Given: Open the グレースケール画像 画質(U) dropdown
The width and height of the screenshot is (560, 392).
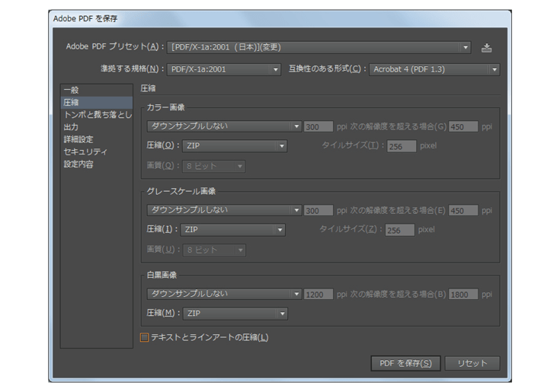Looking at the screenshot, I should click(214, 250).
